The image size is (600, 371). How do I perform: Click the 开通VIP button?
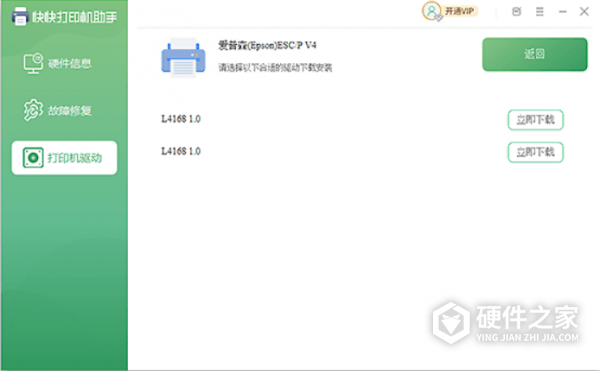coord(459,11)
